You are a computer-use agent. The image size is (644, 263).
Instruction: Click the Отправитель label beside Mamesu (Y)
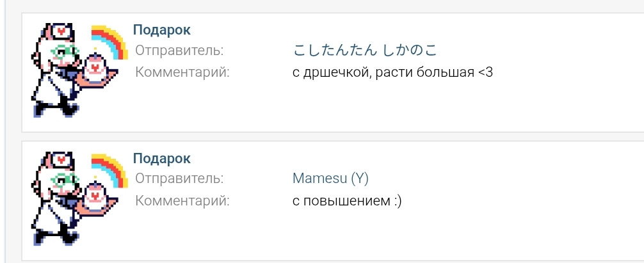point(179,179)
